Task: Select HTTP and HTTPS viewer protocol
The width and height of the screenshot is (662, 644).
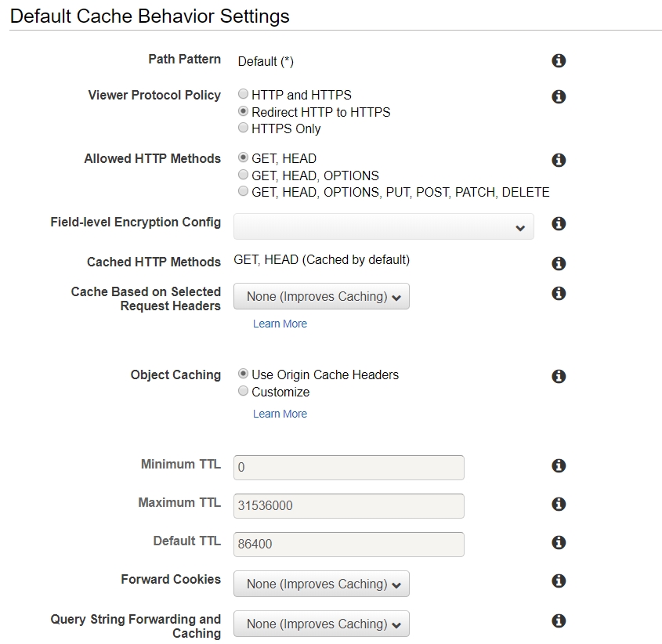Action: 244,94
